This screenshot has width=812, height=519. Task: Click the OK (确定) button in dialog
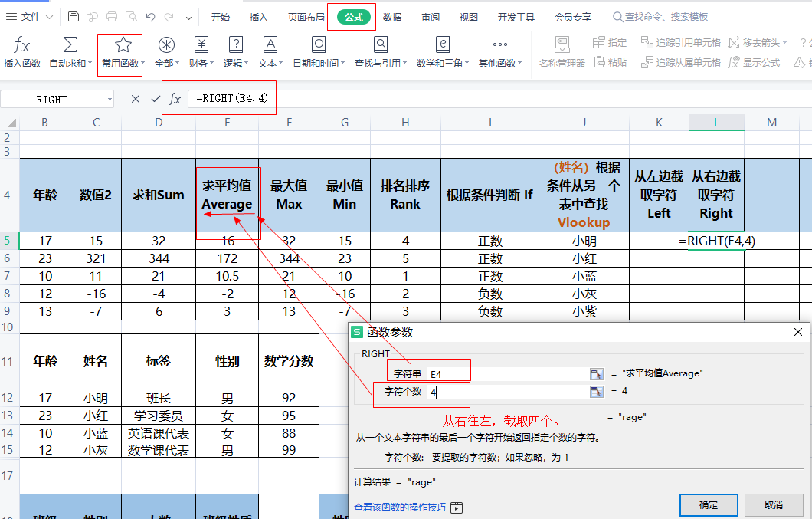coord(709,505)
